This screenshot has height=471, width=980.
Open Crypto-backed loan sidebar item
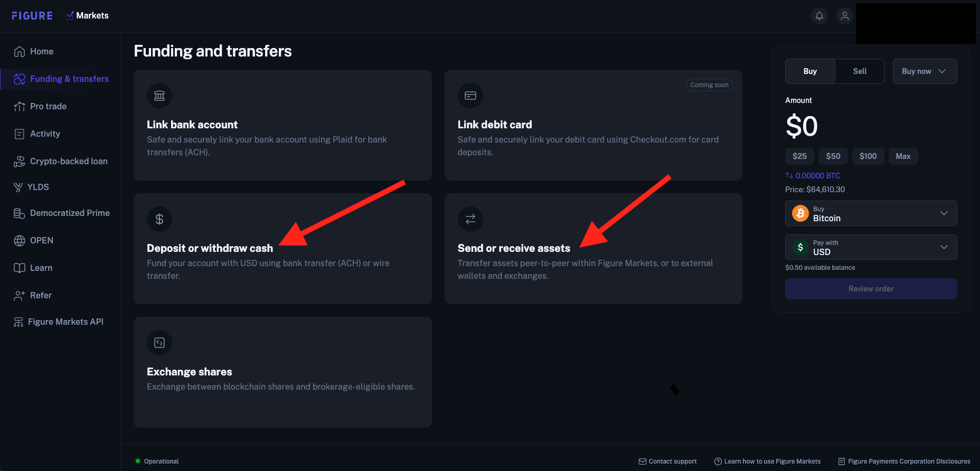[60, 161]
